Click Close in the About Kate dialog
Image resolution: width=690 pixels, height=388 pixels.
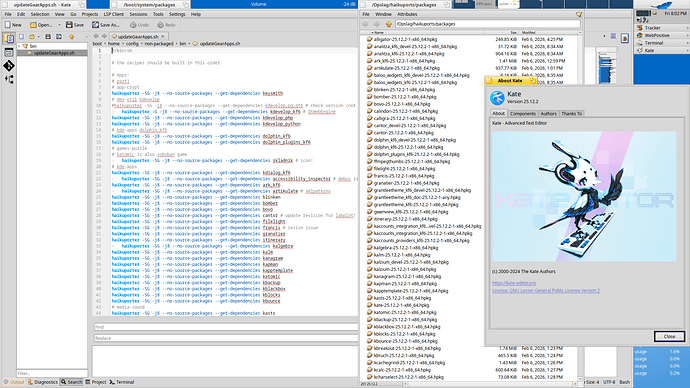[669, 336]
